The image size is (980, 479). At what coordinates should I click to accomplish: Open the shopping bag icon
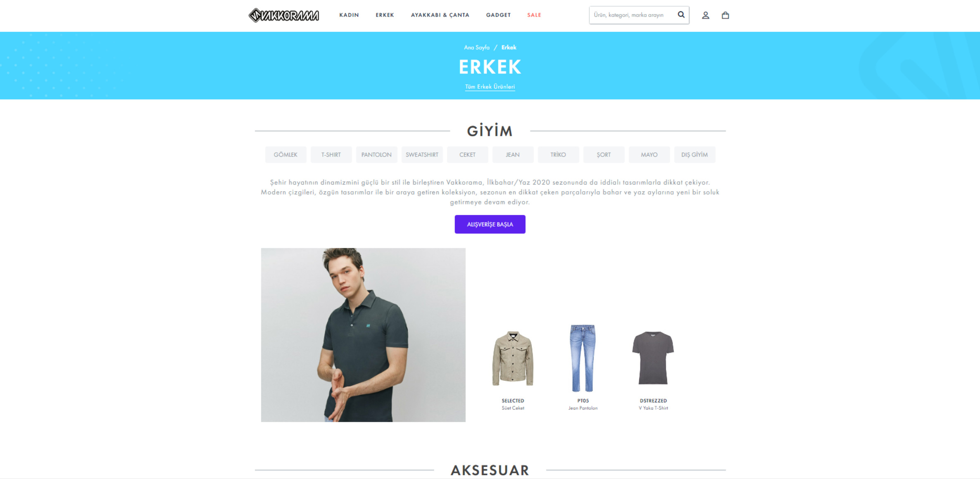(x=725, y=15)
